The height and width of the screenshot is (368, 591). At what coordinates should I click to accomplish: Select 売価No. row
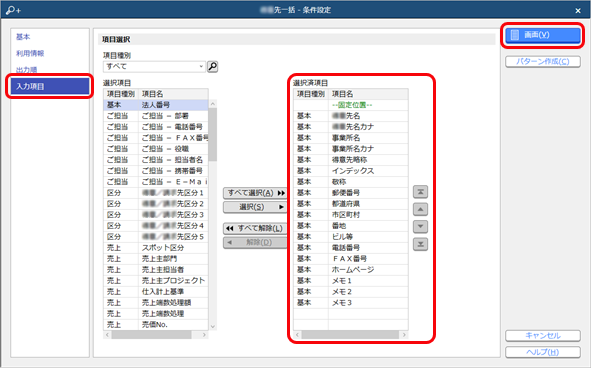tap(156, 324)
